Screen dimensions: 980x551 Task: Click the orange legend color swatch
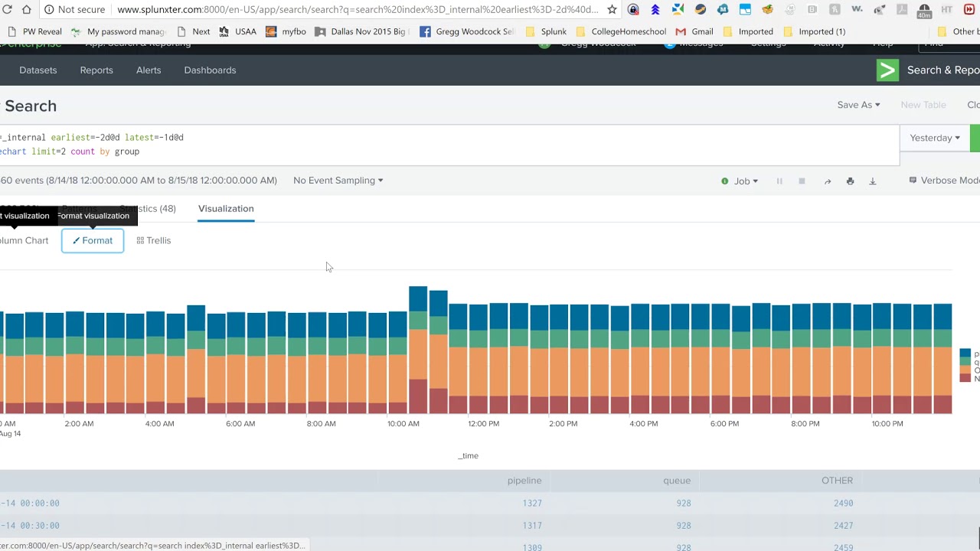[x=965, y=370]
